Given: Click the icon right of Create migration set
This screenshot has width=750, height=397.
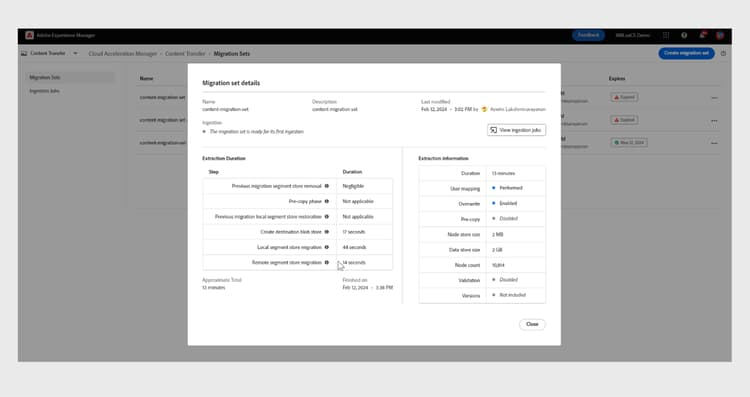Looking at the screenshot, I should point(723,54).
